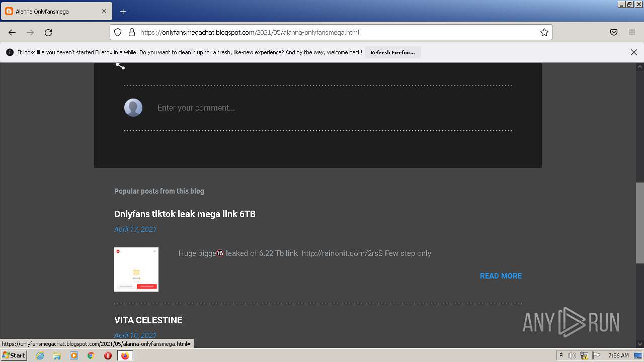The height and width of the screenshot is (362, 644).
Task: Click the Enter your comment field
Action: (x=334, y=108)
